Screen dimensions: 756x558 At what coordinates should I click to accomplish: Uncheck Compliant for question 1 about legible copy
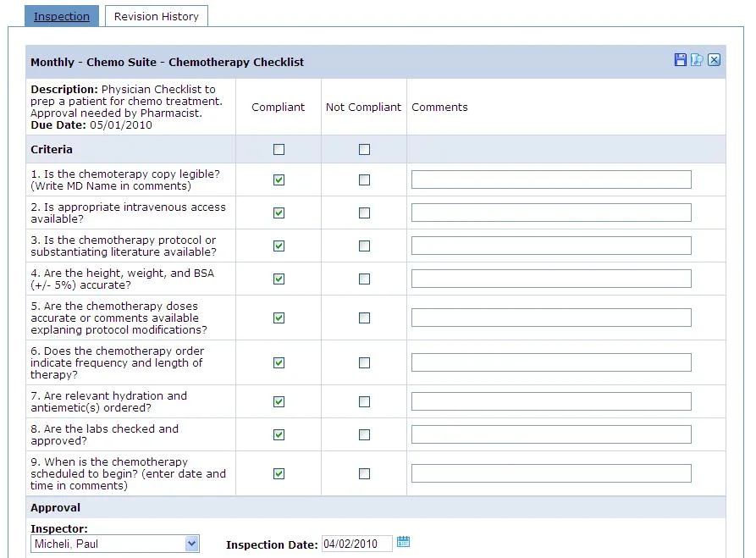click(278, 179)
